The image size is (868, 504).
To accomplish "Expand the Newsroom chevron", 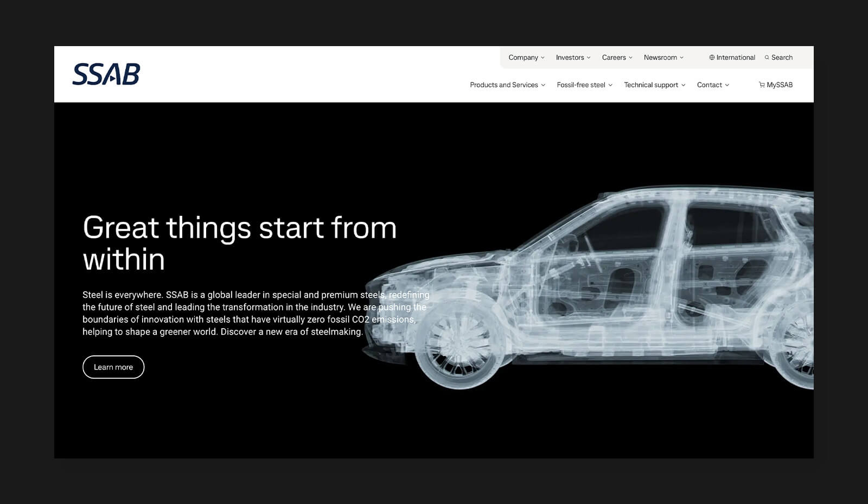I will (682, 58).
